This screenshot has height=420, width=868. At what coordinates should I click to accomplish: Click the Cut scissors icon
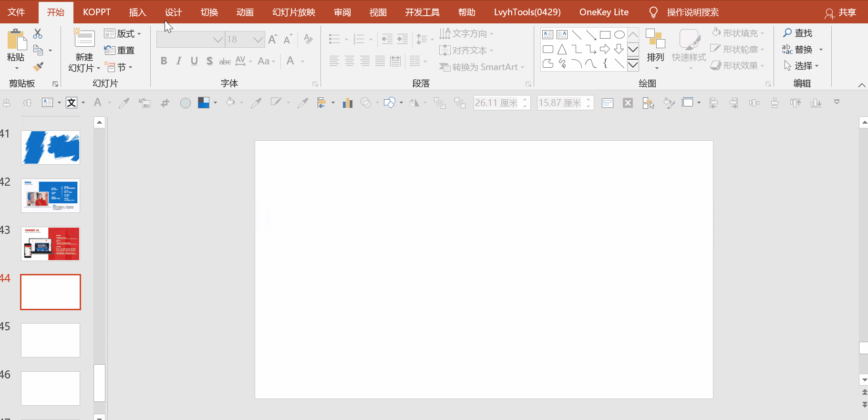(x=38, y=34)
